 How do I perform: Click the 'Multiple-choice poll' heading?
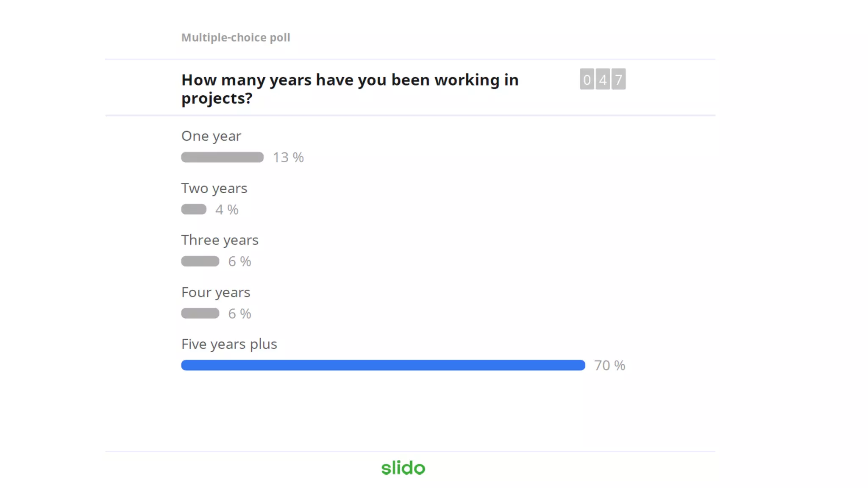(x=236, y=38)
